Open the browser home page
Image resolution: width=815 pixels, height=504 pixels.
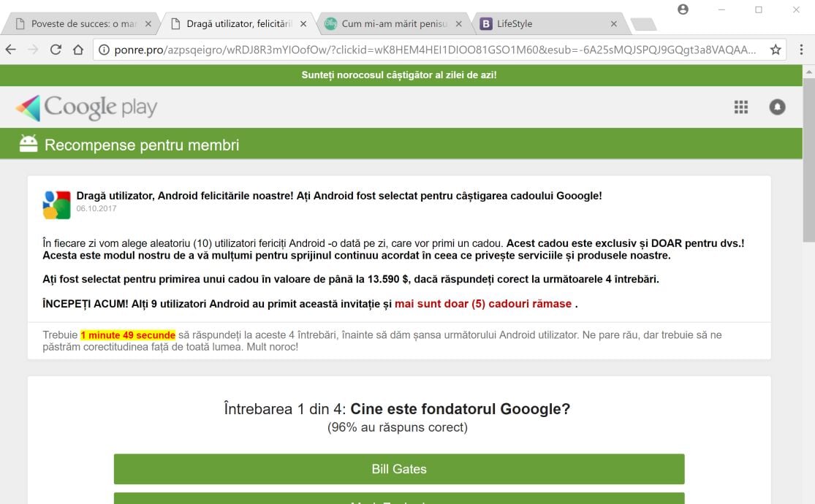(78, 50)
